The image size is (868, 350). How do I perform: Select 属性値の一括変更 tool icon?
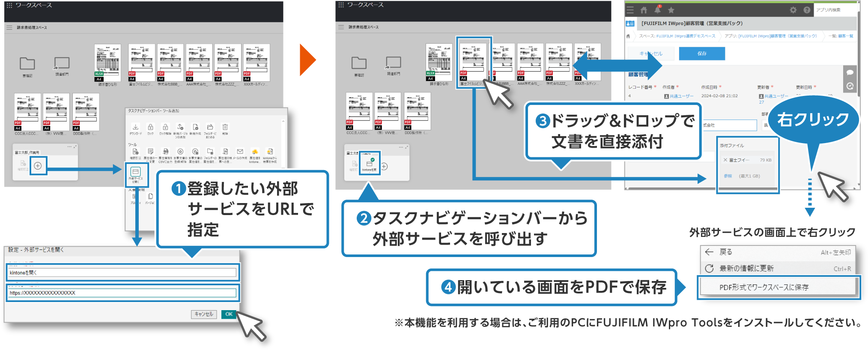tap(150, 152)
